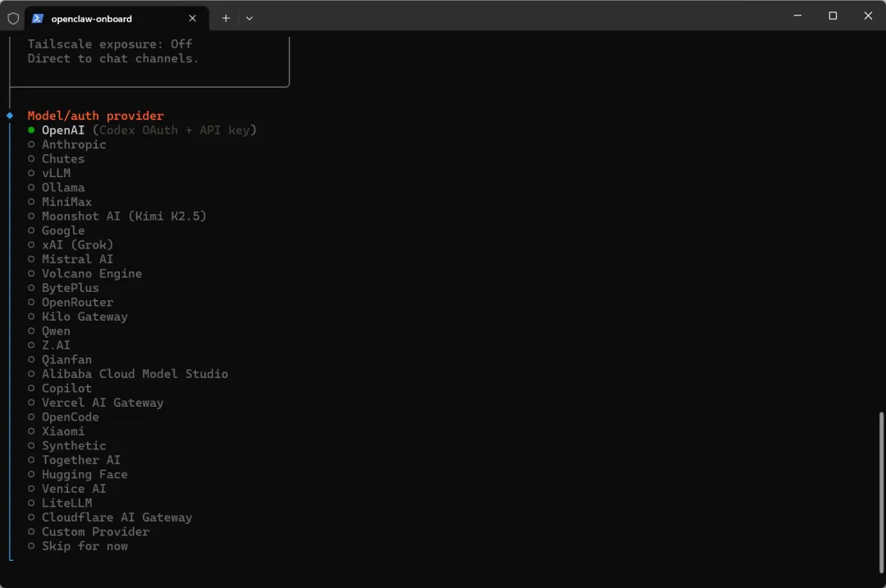Open the new tab profile dropdown
Image resolution: width=886 pixels, height=588 pixels.
tap(249, 19)
